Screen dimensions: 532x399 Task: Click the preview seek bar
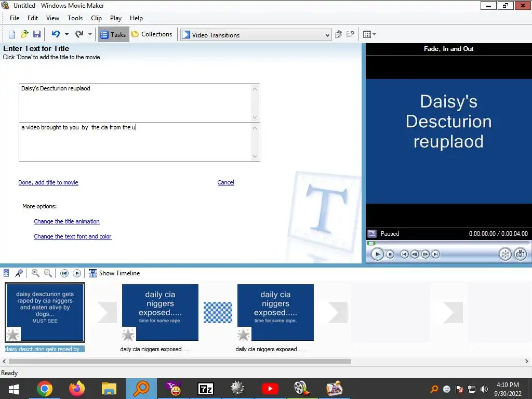point(448,243)
